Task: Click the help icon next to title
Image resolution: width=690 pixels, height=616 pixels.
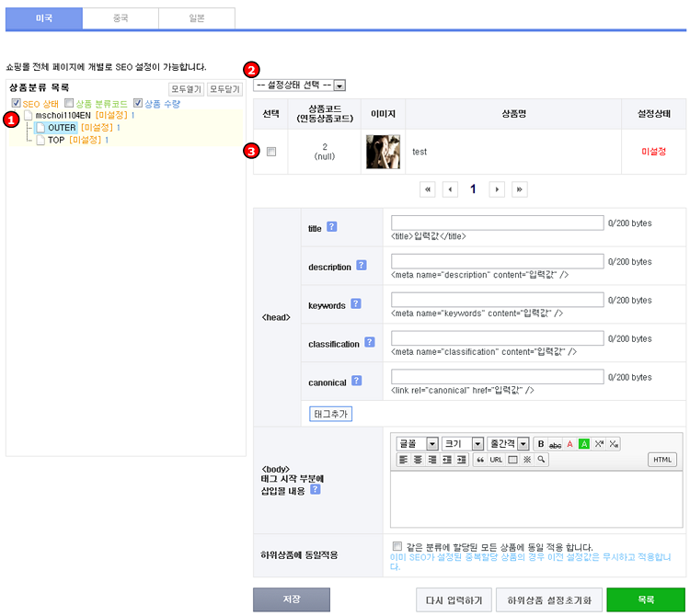Action: [x=332, y=227]
